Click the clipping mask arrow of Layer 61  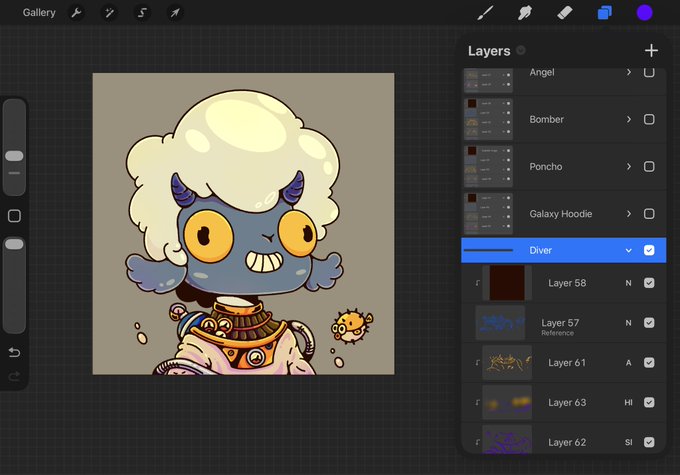[477, 363]
